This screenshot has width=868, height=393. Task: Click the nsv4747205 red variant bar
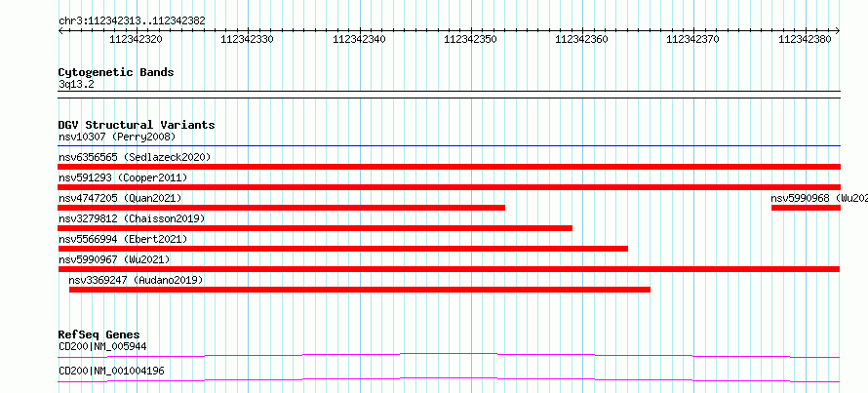pos(281,208)
